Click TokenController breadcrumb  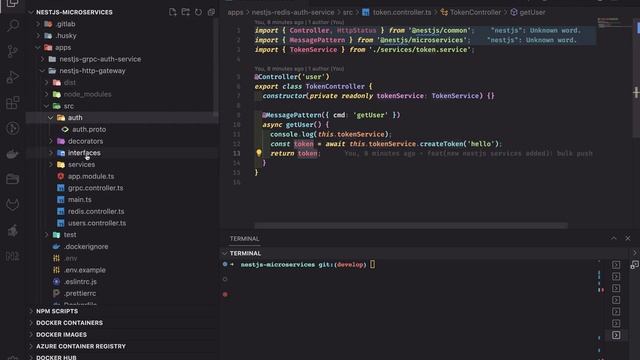coord(475,12)
